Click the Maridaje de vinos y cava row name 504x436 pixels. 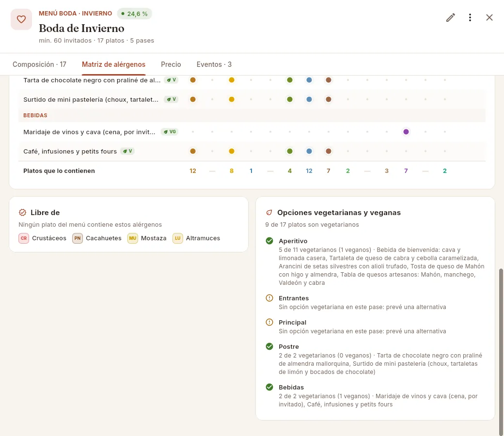click(x=89, y=132)
